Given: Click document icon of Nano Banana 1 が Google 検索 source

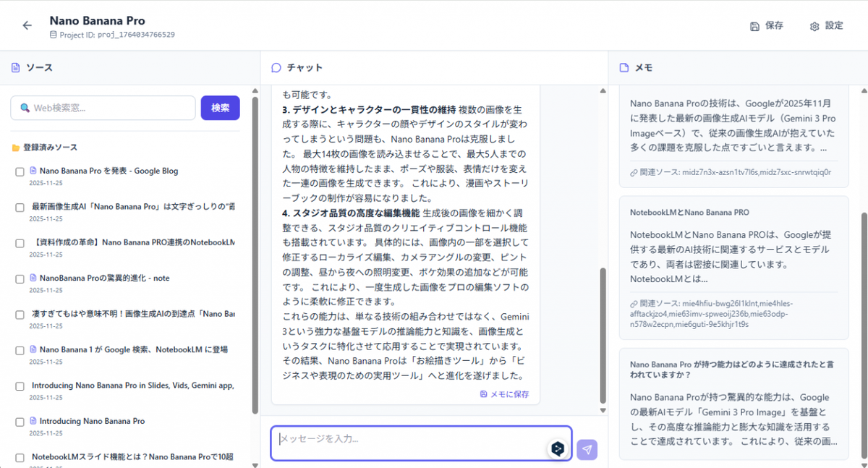Looking at the screenshot, I should (33, 349).
